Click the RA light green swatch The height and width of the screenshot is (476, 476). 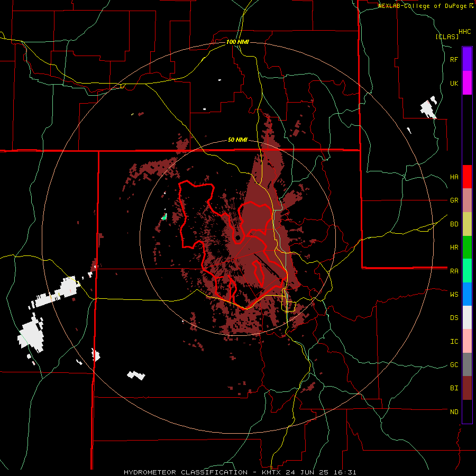point(467,271)
